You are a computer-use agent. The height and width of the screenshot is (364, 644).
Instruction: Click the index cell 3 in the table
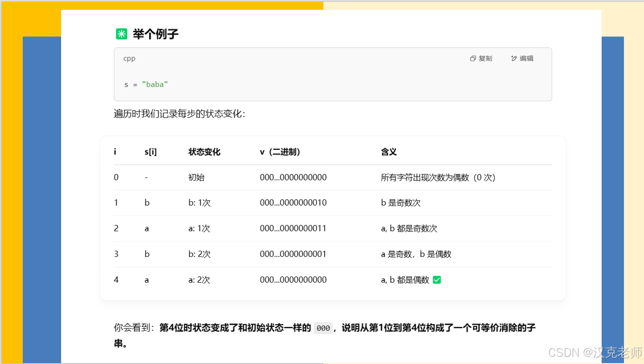[116, 254]
